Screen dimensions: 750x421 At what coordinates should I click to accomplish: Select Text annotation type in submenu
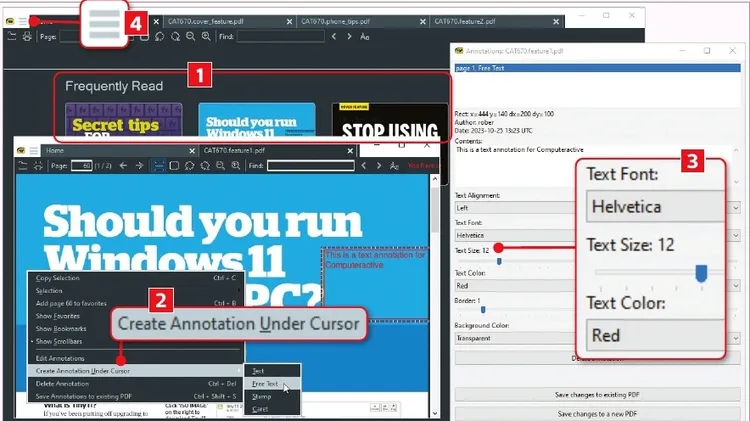[272, 371]
